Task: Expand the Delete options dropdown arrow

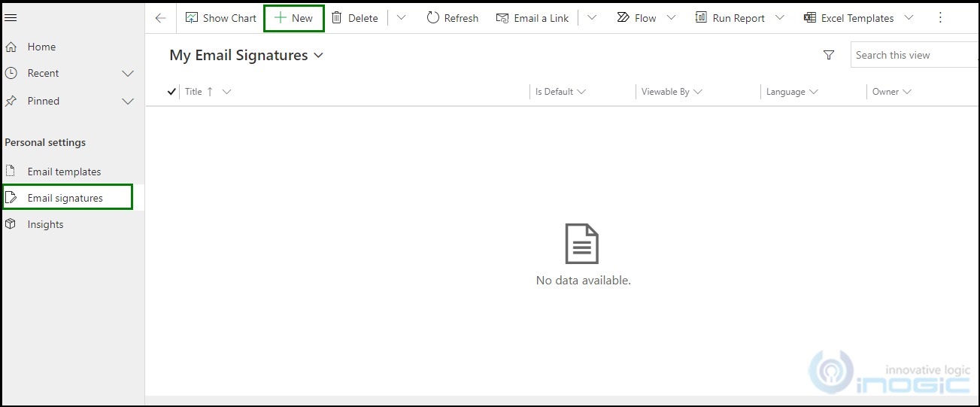Action: pyautogui.click(x=401, y=18)
